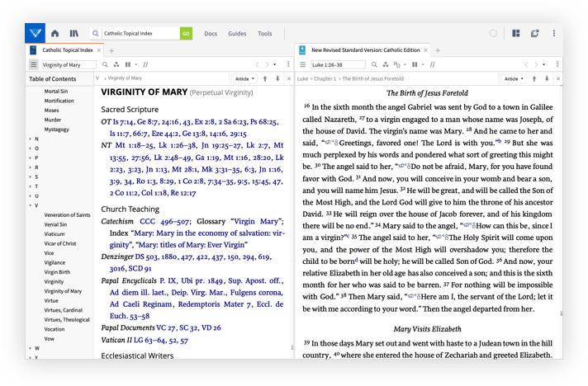Expand the S section in contents
The height and width of the screenshot is (386, 588).
[30, 177]
